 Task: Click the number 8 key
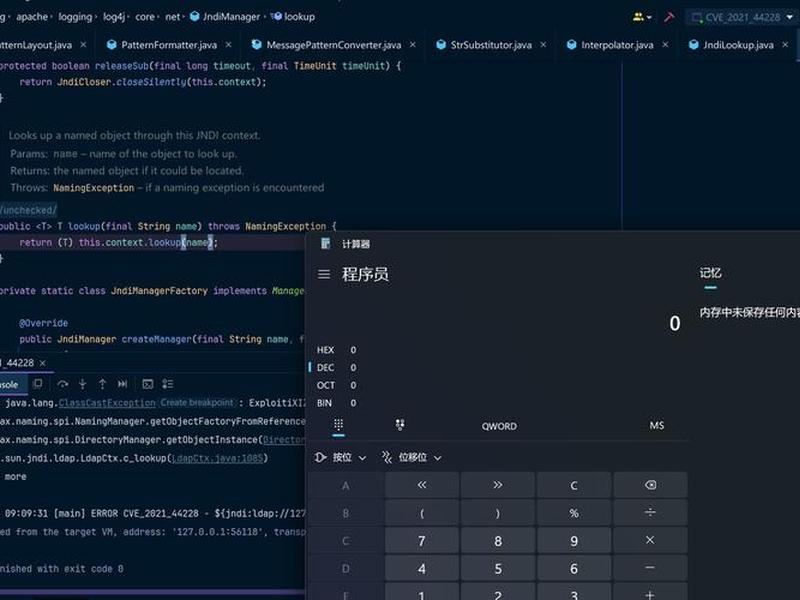pos(498,540)
